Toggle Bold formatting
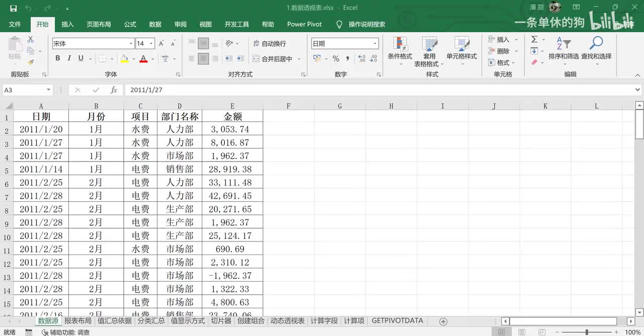 tap(58, 58)
